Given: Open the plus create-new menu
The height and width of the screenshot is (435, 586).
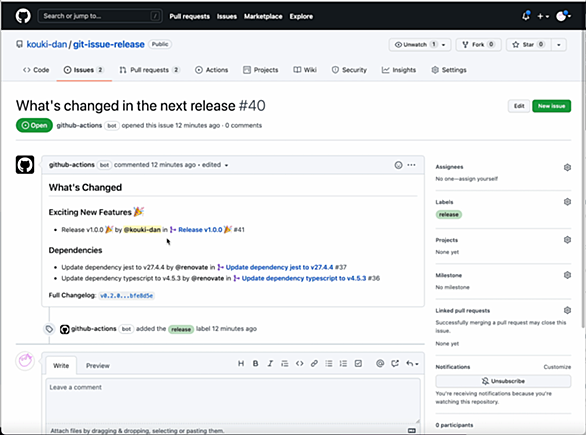Looking at the screenshot, I should point(543,16).
